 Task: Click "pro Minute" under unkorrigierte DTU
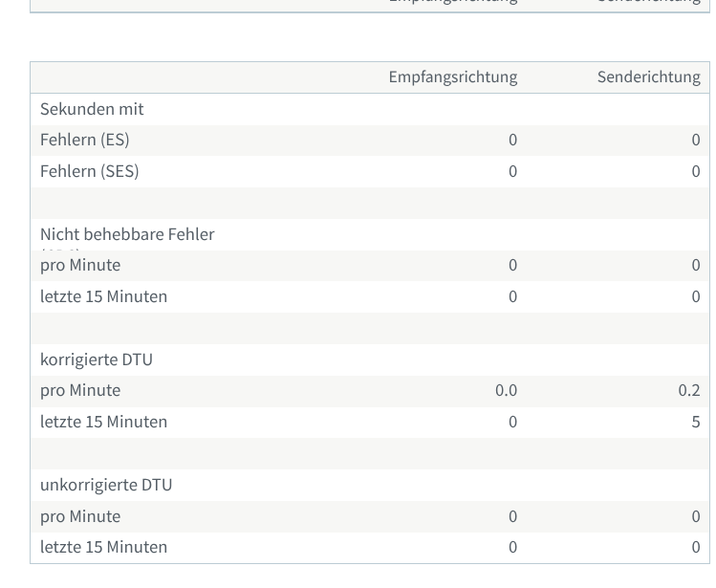tap(80, 516)
